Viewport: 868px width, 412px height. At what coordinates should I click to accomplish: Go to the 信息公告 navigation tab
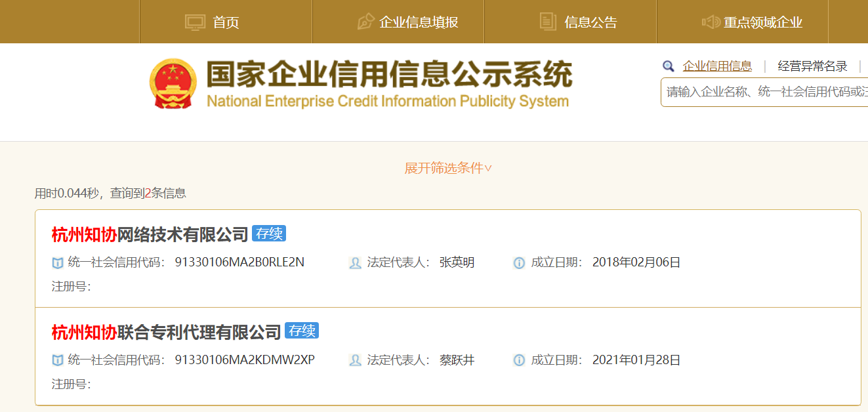(571, 22)
